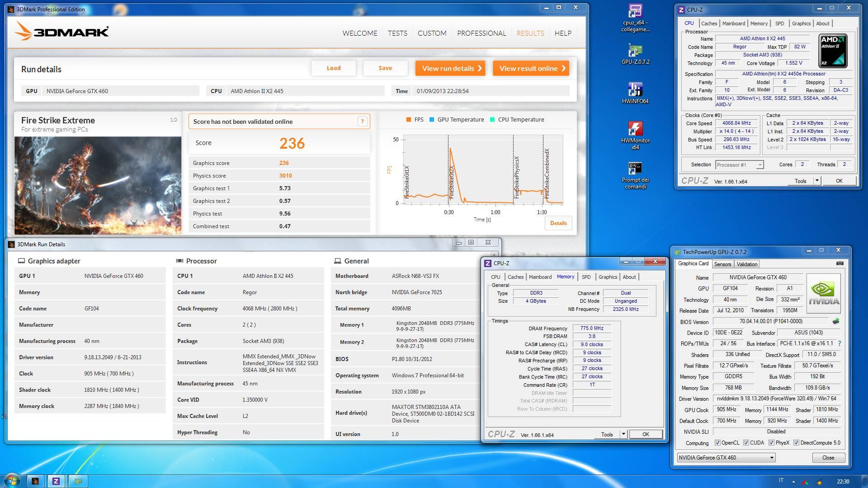Image resolution: width=868 pixels, height=488 pixels.
Task: Click the IT language indicator in tray
Action: [781, 481]
